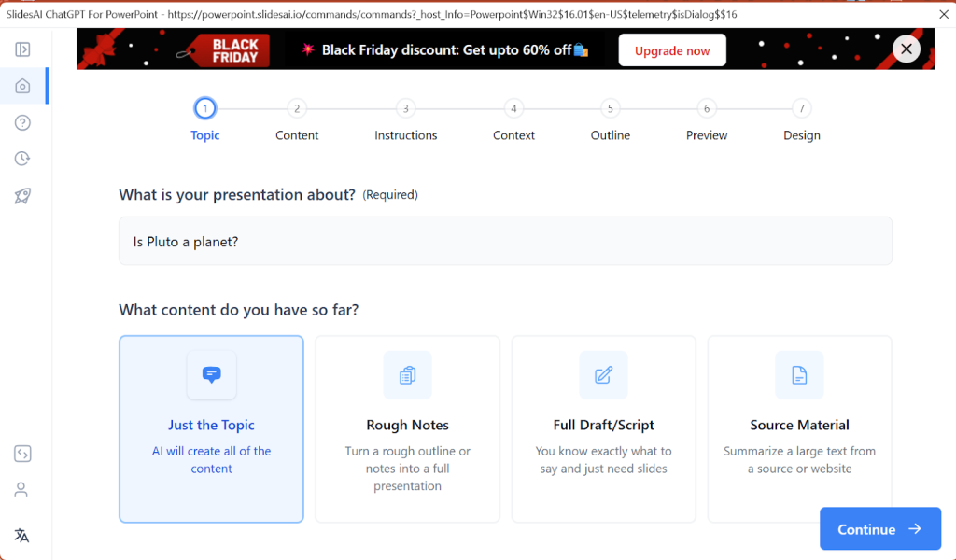Click the rocket icon in the sidebar

[23, 195]
